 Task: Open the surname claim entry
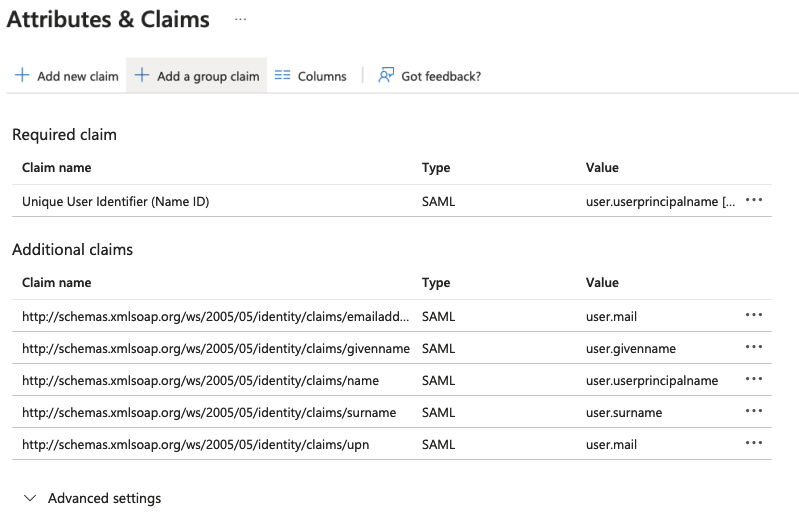[x=208, y=412]
